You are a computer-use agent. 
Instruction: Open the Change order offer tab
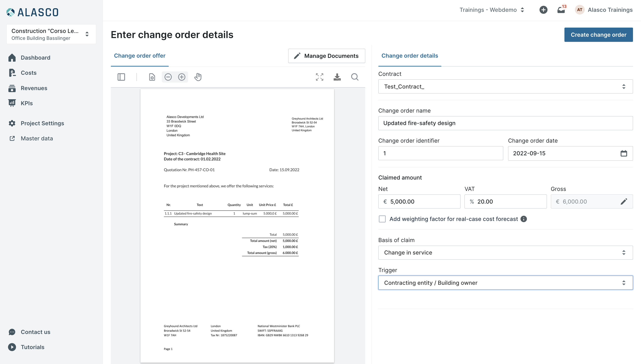140,56
